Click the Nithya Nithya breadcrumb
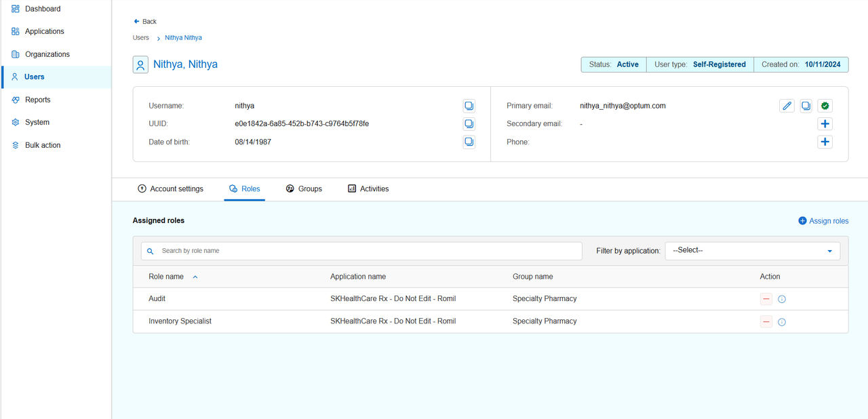The image size is (868, 419). pyautogui.click(x=183, y=38)
